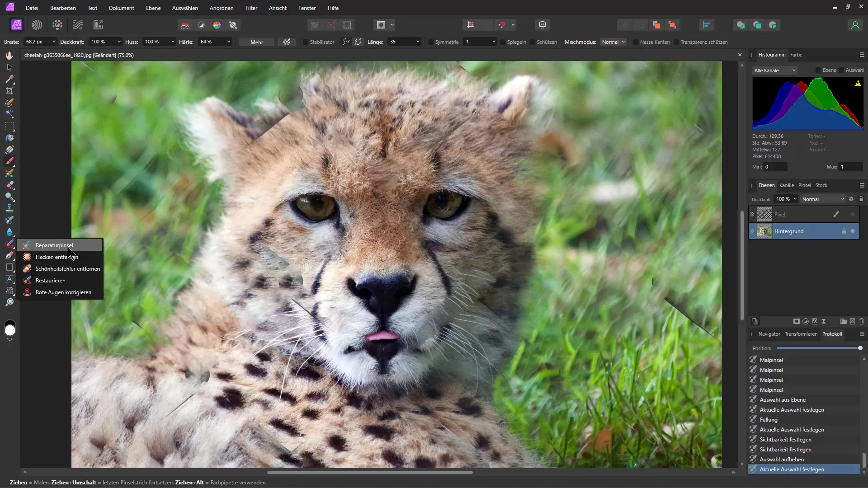868x488 pixels.
Task: Click the Mehr button
Action: [x=257, y=42]
